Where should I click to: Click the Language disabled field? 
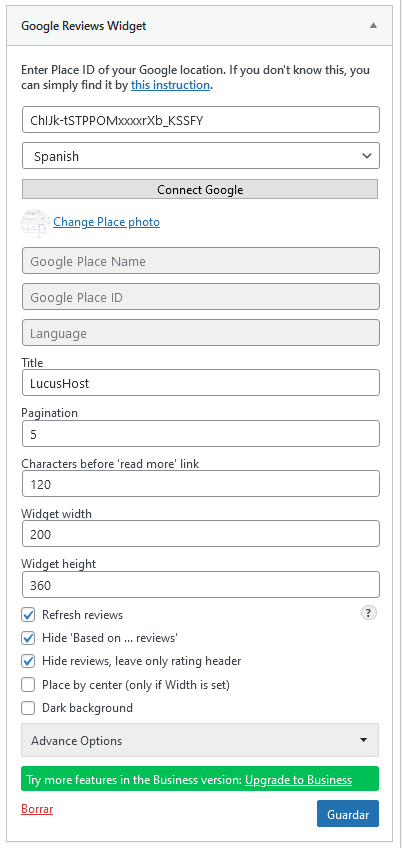point(201,333)
